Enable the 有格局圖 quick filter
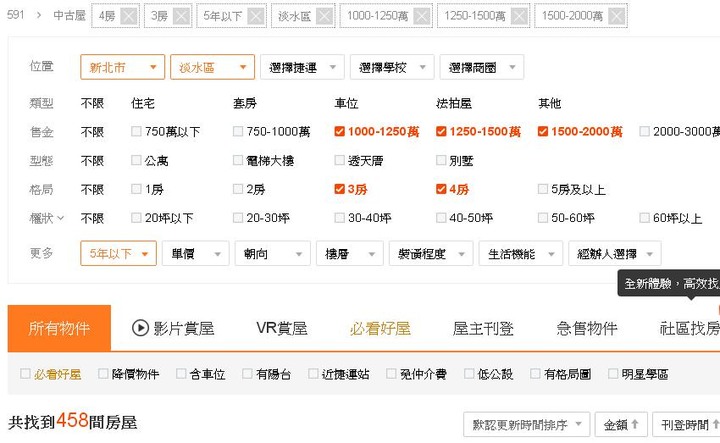 (535, 374)
